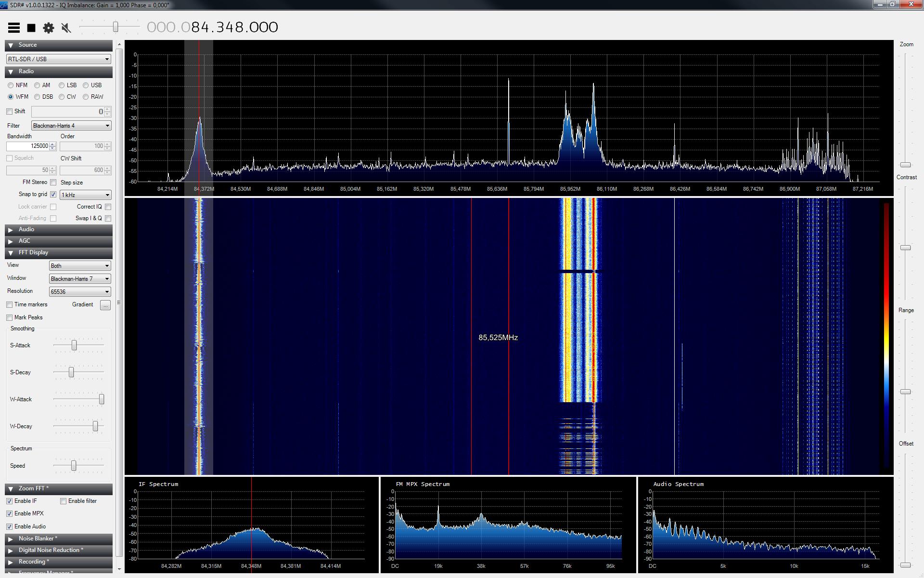Image resolution: width=924 pixels, height=578 pixels.
Task: Toggle the mute speaker icon
Action: pyautogui.click(x=66, y=28)
